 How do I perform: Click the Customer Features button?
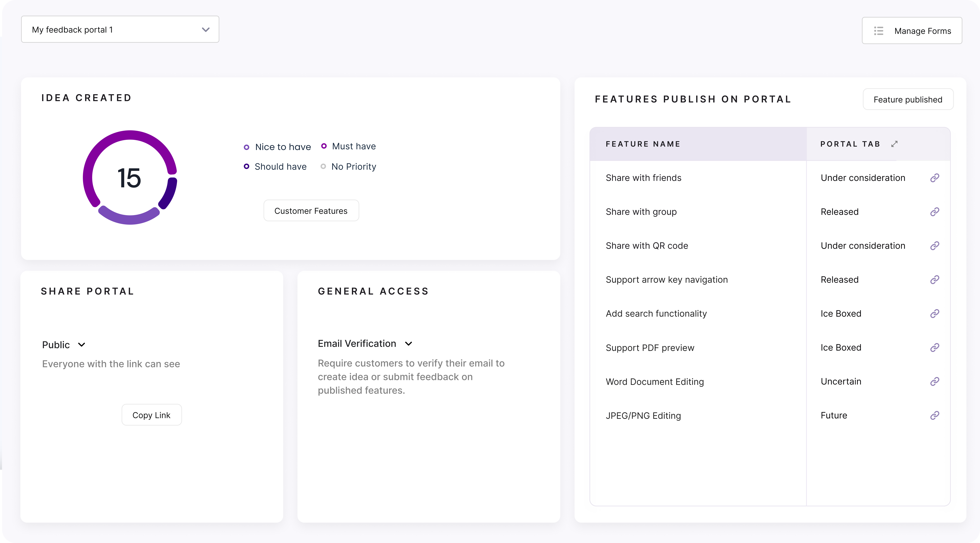tap(311, 211)
